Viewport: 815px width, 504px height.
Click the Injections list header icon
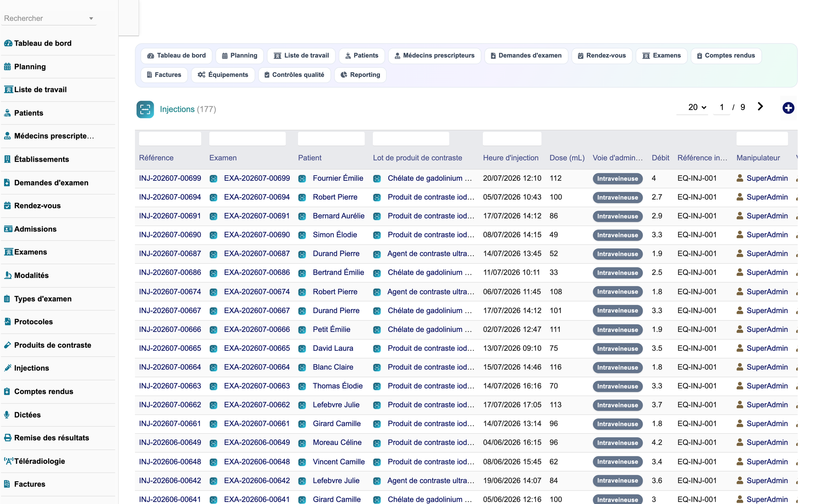click(x=145, y=109)
